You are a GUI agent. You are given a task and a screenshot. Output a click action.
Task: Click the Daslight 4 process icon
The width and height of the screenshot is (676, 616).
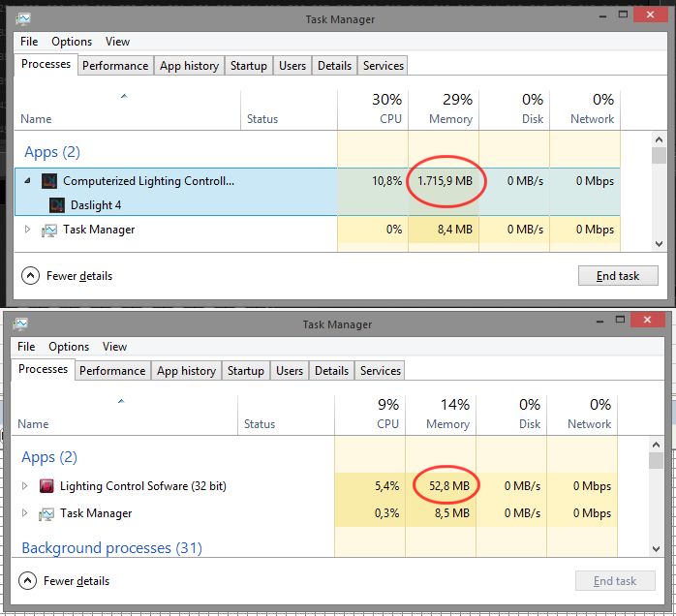click(x=57, y=205)
